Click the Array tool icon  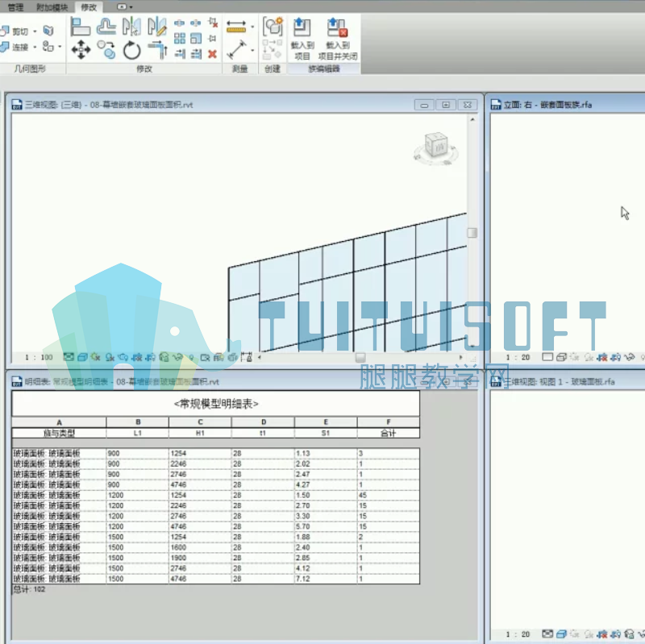pos(179,38)
